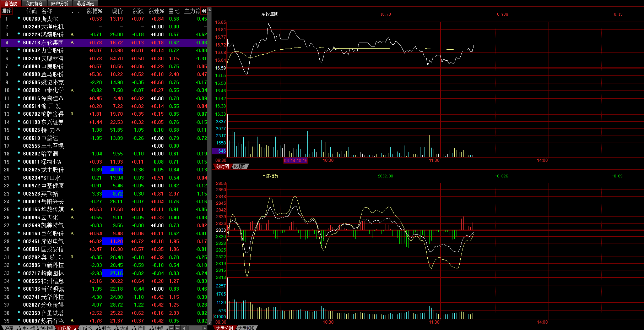
Task: Open the 账户分析 tab
Action: pyautogui.click(x=60, y=4)
